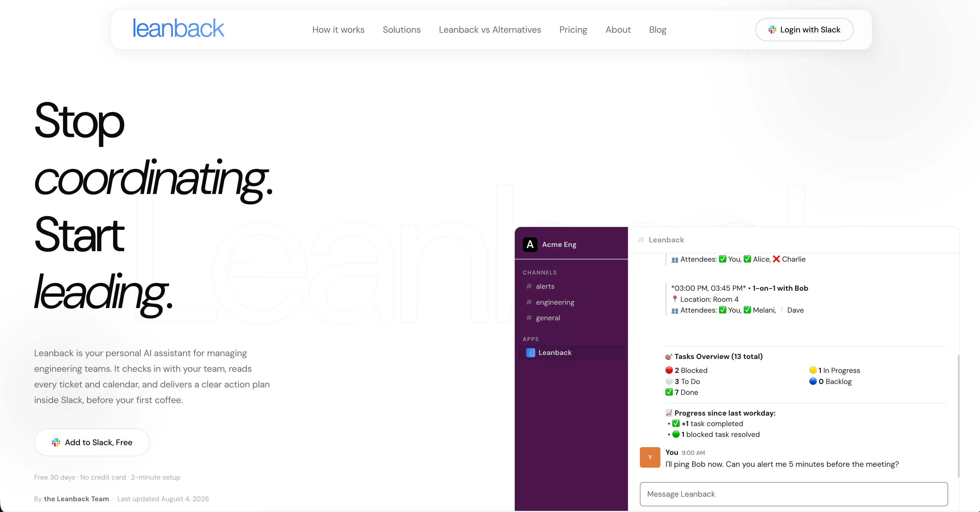Click the hash icon before Leanback header
Image resolution: width=980 pixels, height=512 pixels.
[641, 240]
